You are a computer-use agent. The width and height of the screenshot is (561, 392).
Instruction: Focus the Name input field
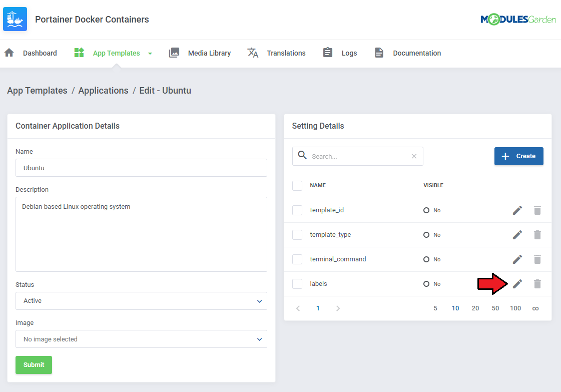pyautogui.click(x=141, y=168)
